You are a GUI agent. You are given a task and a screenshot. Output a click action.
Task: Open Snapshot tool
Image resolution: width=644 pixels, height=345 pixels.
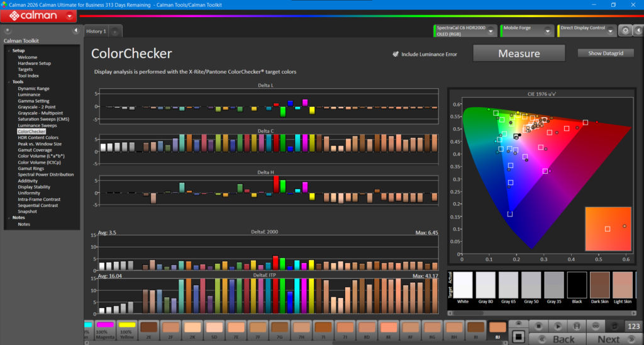28,212
